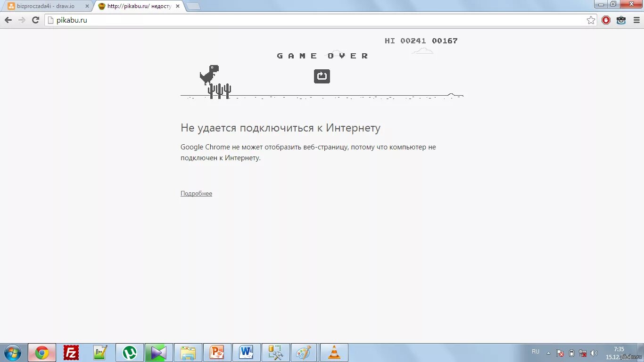Reload the pikabu.ru page
Screen dimensions: 644x362
(x=35, y=20)
